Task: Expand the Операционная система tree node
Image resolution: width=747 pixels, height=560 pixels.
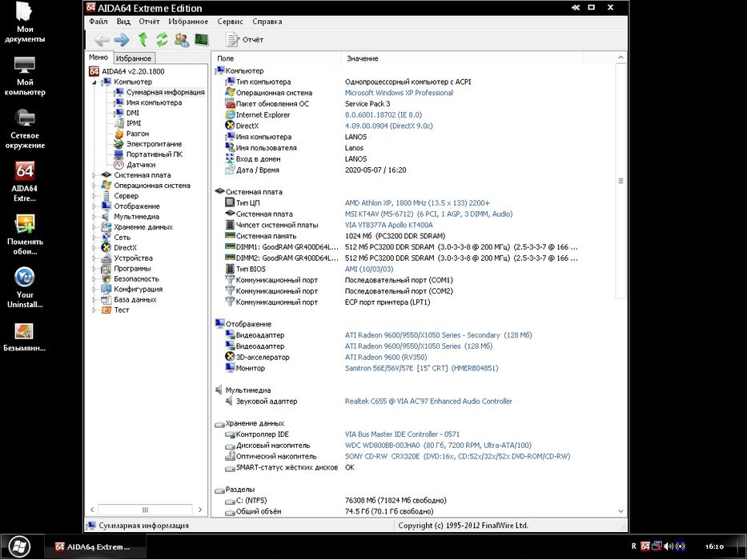Action: (x=94, y=186)
